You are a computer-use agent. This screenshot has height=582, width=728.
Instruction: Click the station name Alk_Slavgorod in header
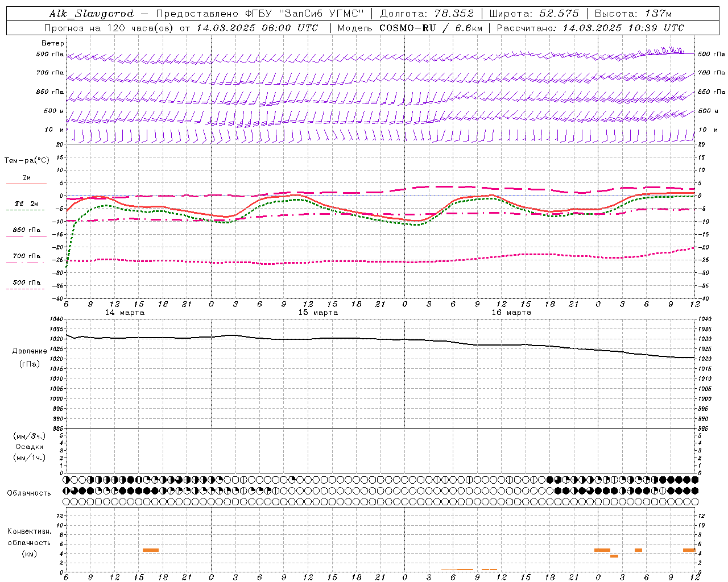[x=92, y=14]
